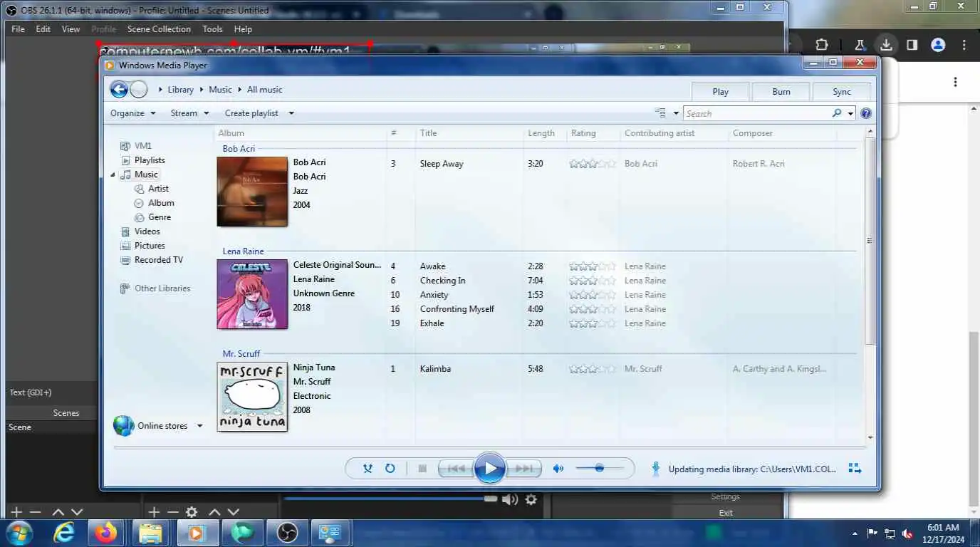Image resolution: width=980 pixels, height=547 pixels.
Task: Select the Sleep Away track
Action: (x=442, y=164)
